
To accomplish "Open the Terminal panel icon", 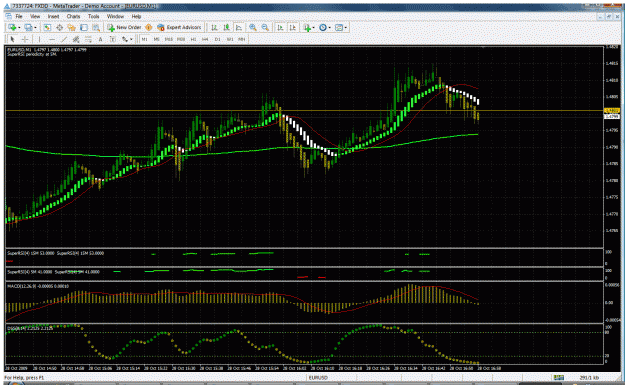I will coord(84,28).
